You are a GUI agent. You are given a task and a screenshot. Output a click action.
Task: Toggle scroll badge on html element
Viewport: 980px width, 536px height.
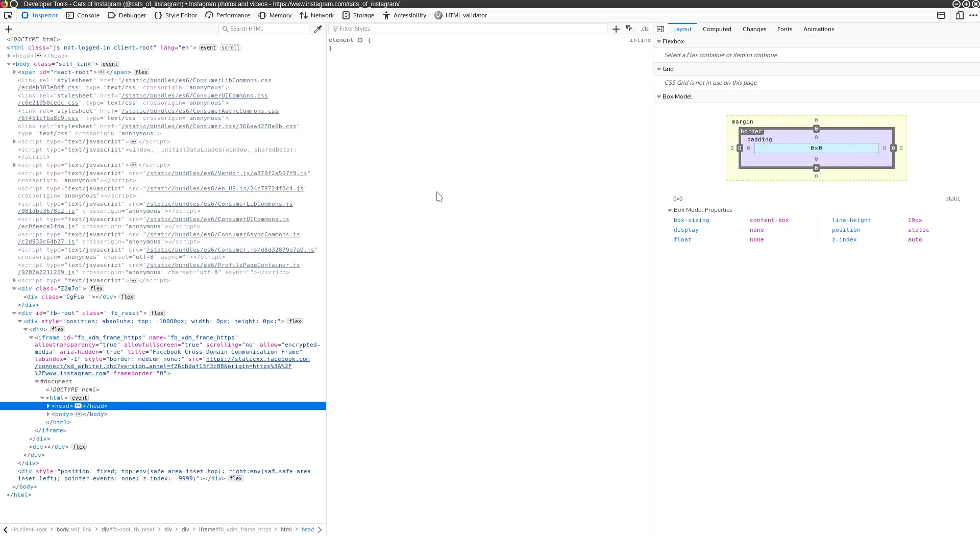pyautogui.click(x=231, y=47)
